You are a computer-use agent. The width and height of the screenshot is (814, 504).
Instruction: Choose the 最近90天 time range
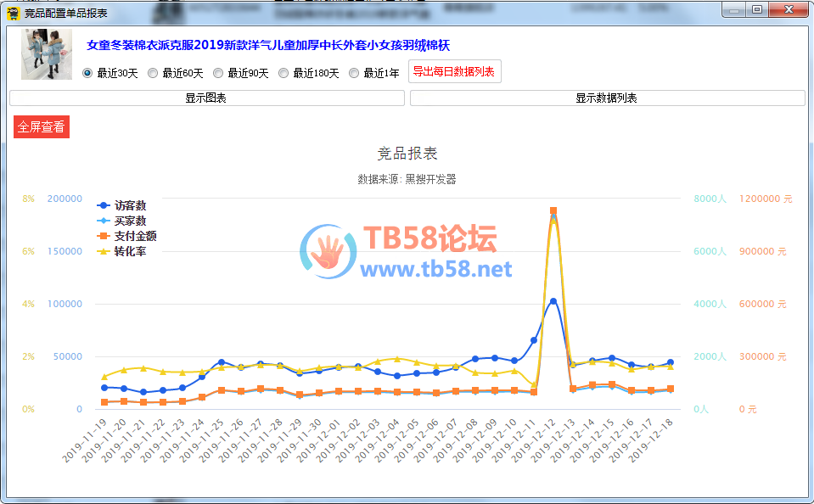click(218, 73)
